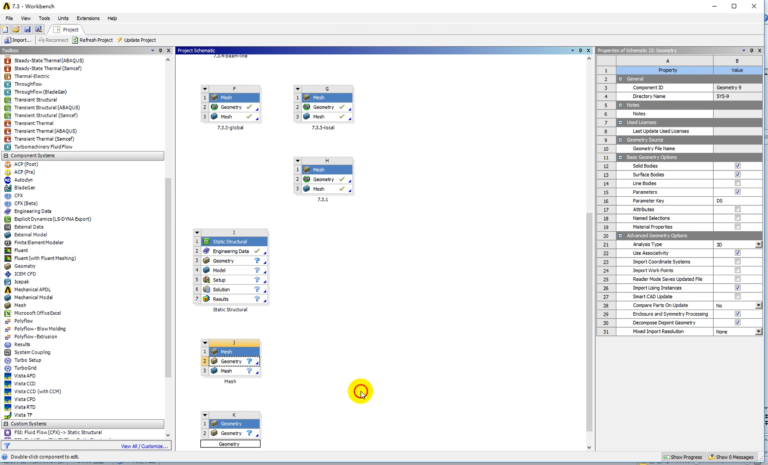Viewport: 768px width, 465px height.
Task: Click the Show 0 Messages button
Action: point(731,457)
